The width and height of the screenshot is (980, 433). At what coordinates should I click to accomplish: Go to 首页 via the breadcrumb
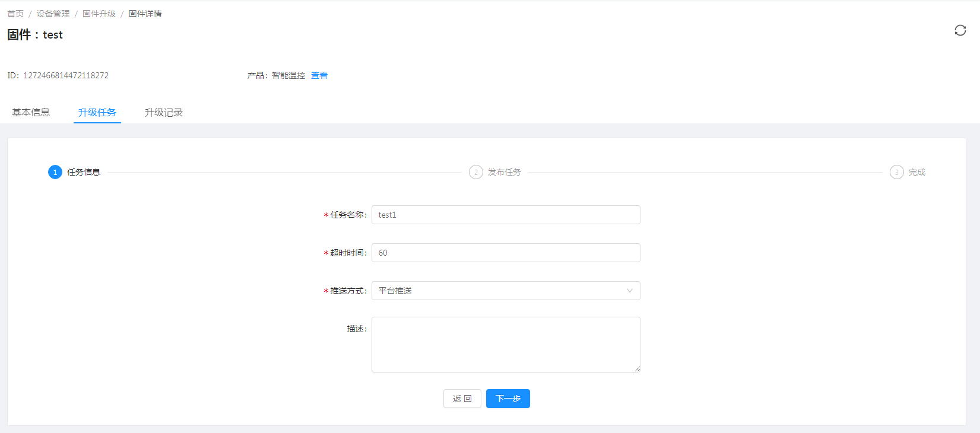(15, 14)
